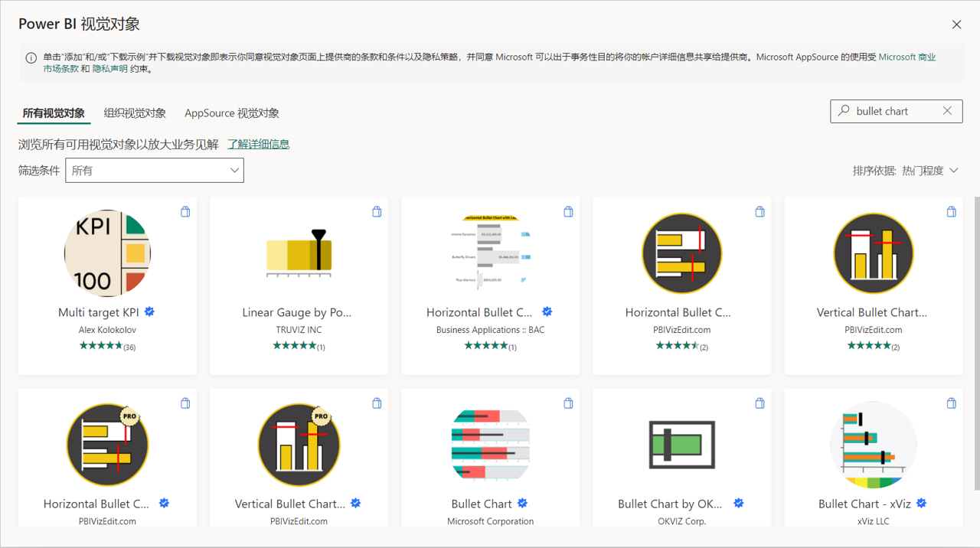Screen dimensions: 980x548
Task: Click Alex Kolokolov publisher text
Action: pyautogui.click(x=107, y=330)
